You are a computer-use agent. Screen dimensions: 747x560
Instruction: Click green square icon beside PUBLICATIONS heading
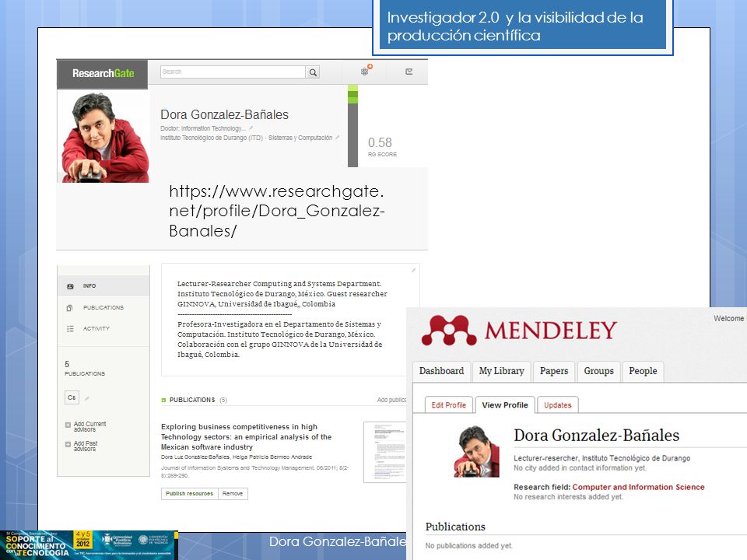163,400
